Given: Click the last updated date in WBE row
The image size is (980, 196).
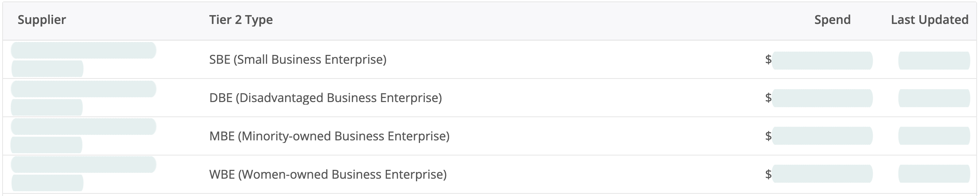Looking at the screenshot, I should (x=934, y=174).
